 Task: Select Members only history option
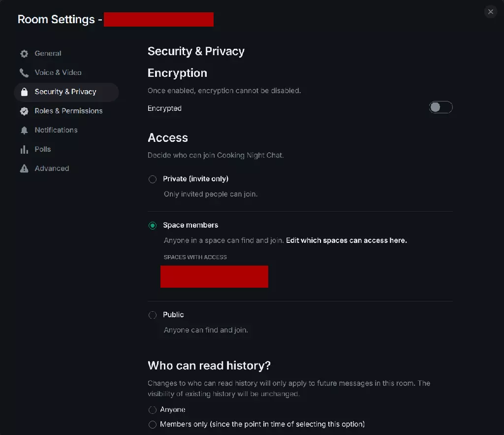point(153,425)
